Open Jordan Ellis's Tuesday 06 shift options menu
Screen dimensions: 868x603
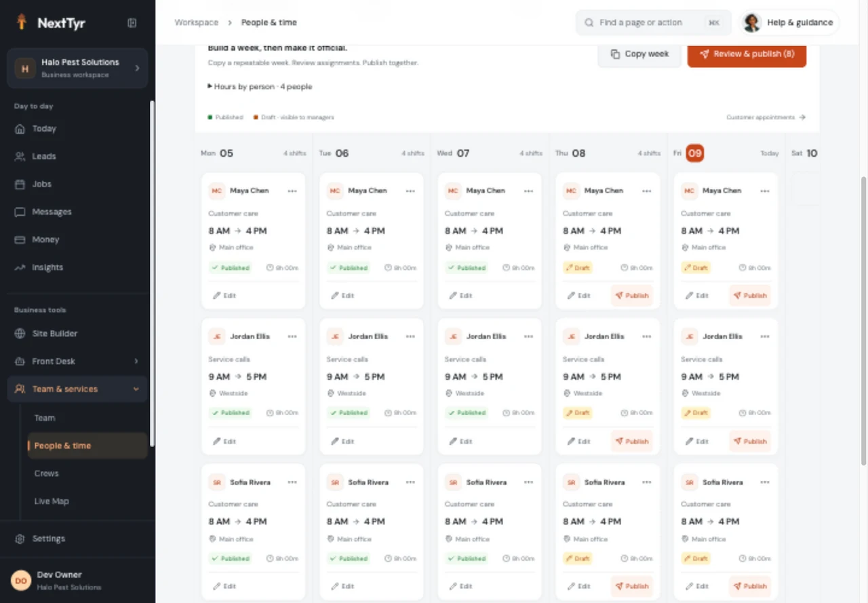pos(410,336)
